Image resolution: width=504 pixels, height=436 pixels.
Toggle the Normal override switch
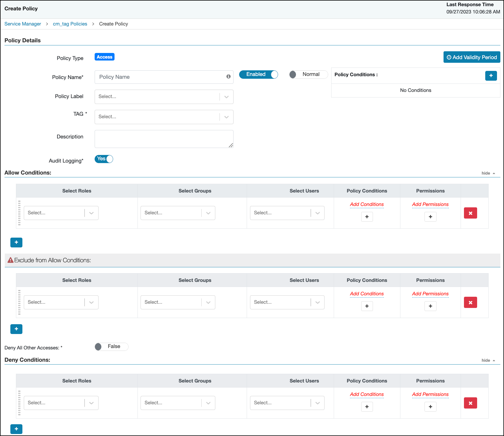click(x=308, y=74)
